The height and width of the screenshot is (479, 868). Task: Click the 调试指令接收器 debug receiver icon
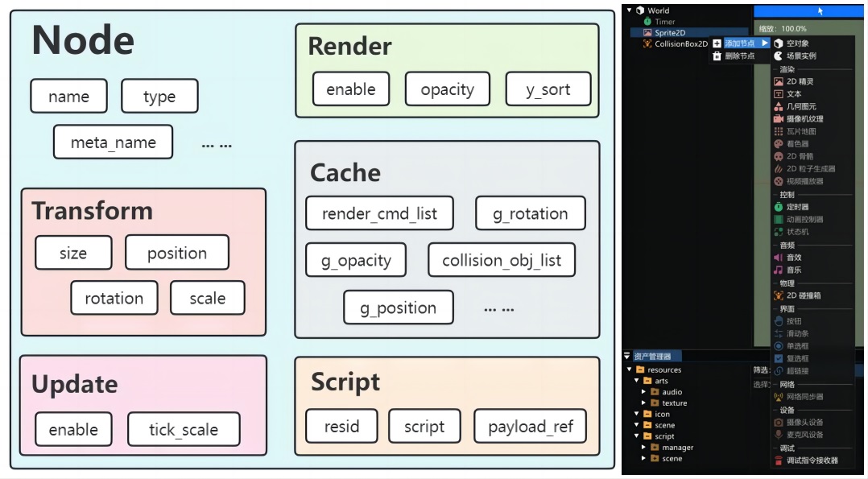(x=778, y=460)
